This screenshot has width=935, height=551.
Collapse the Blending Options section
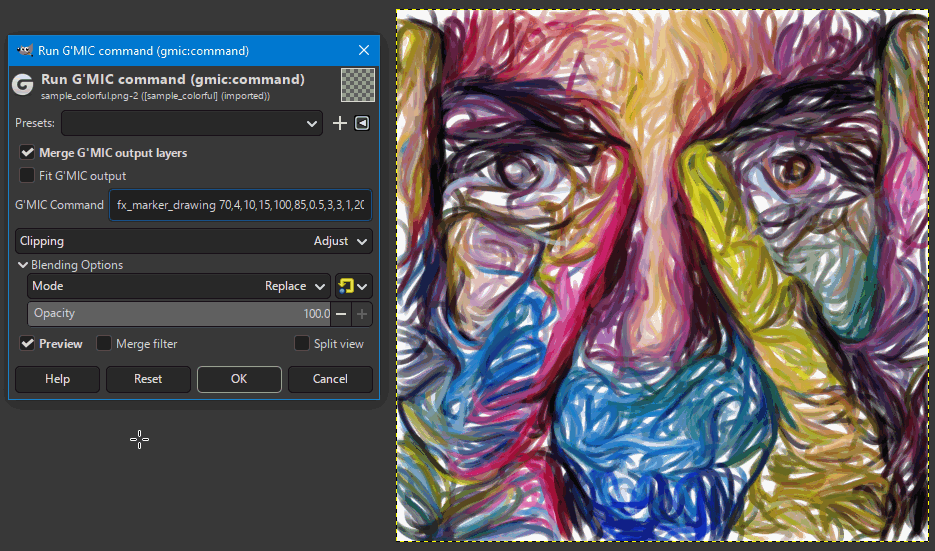23,265
